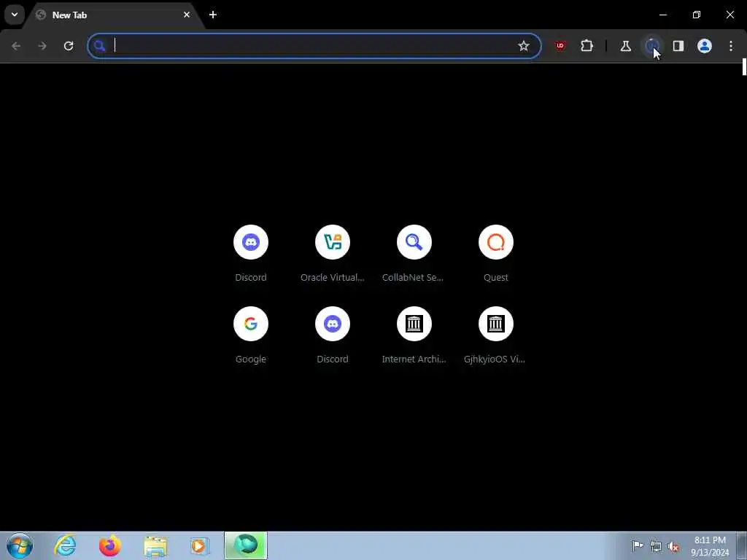
Task: Close the New Tab tab
Action: [x=187, y=15]
